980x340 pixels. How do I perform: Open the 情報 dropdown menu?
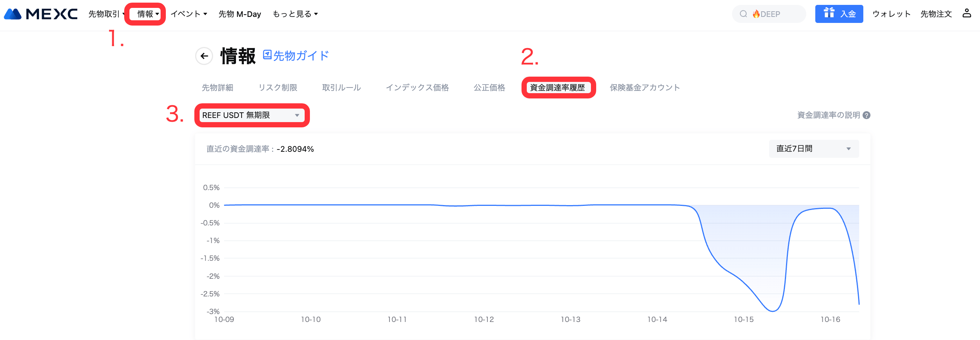click(x=147, y=14)
